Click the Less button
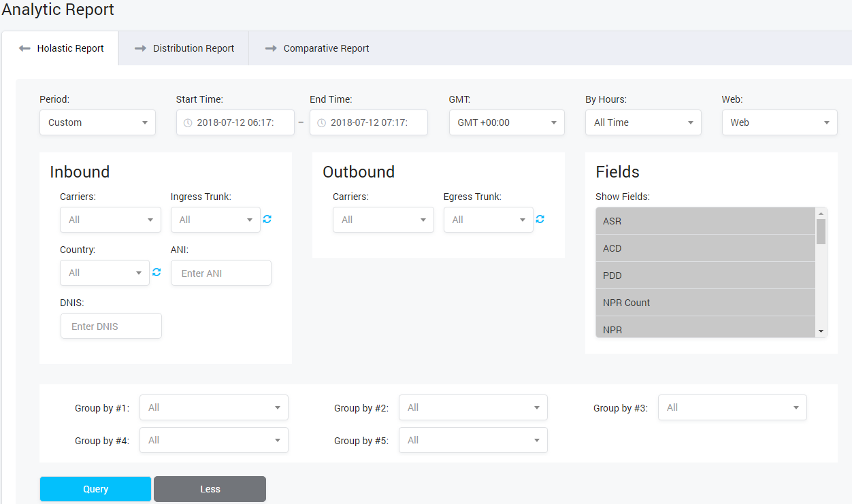 (x=210, y=488)
